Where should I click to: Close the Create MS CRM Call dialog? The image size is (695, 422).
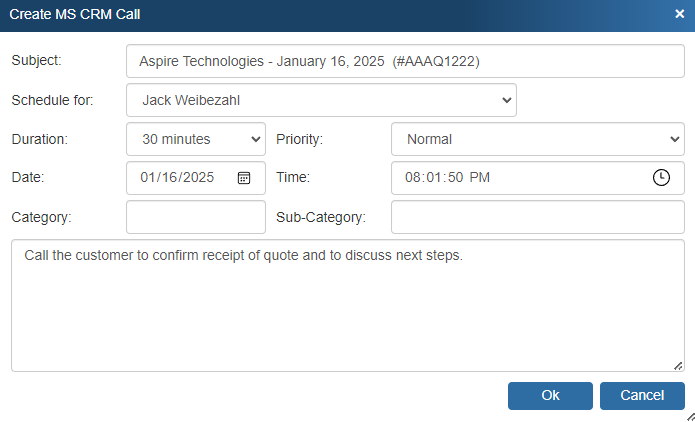(679, 14)
